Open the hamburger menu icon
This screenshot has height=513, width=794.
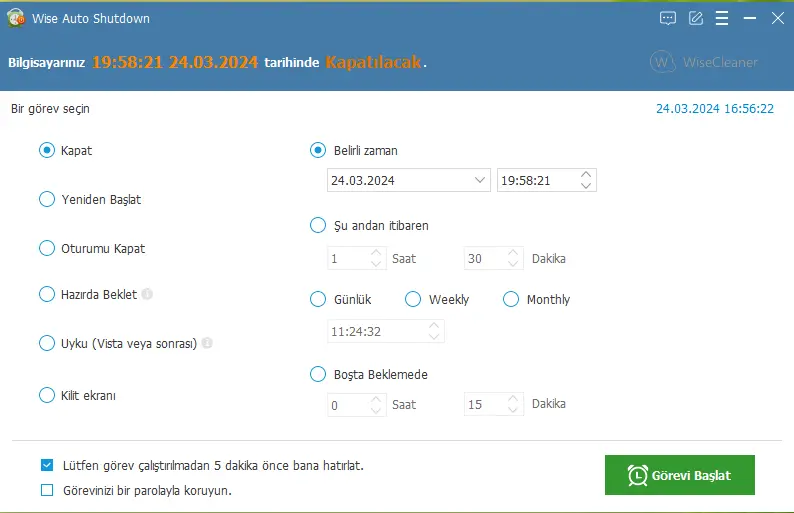(x=722, y=18)
